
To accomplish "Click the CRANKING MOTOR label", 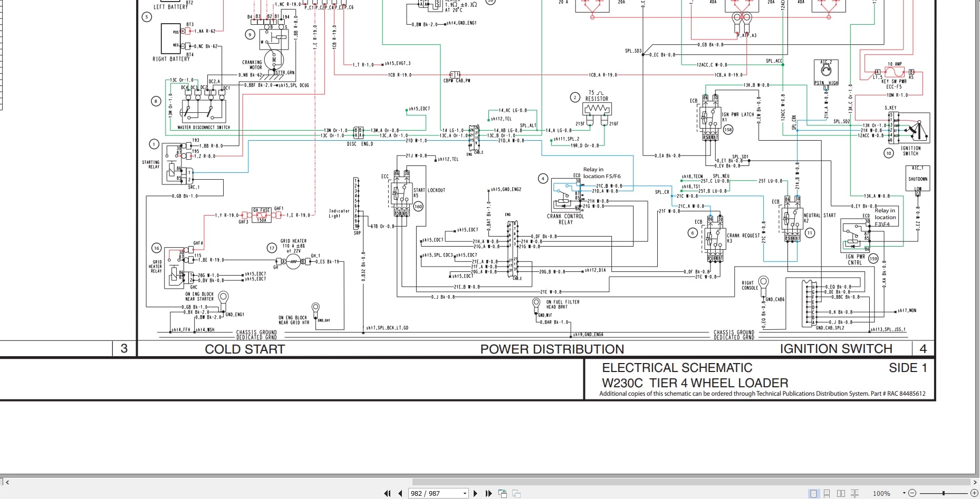I will 252,65.
